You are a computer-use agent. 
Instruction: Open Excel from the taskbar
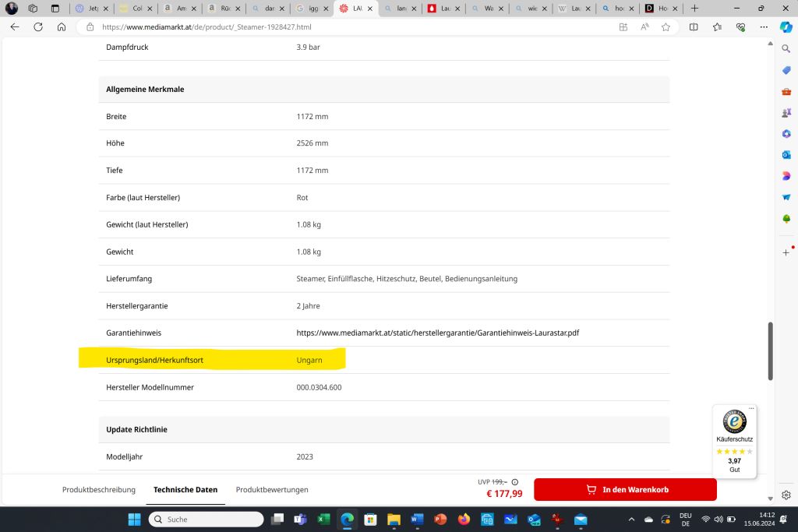click(323, 520)
